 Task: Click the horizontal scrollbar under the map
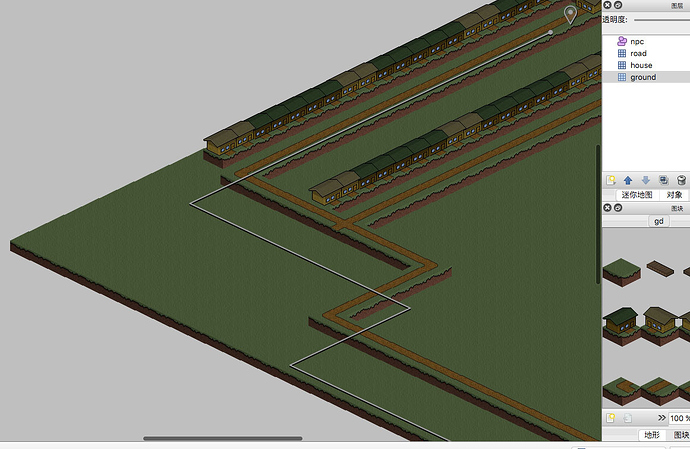223,438
